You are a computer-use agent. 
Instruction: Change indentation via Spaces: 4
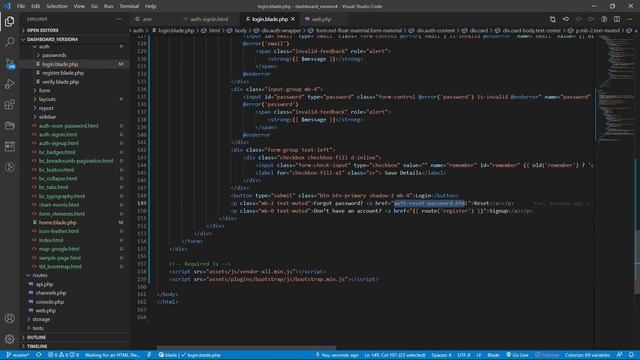coord(441,355)
